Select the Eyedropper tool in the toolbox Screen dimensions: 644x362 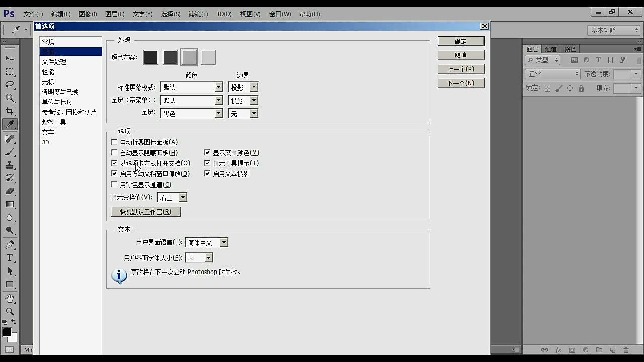pos(10,124)
